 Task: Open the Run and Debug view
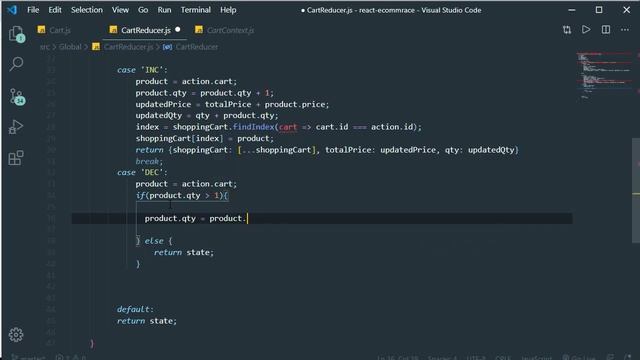pos(16,127)
